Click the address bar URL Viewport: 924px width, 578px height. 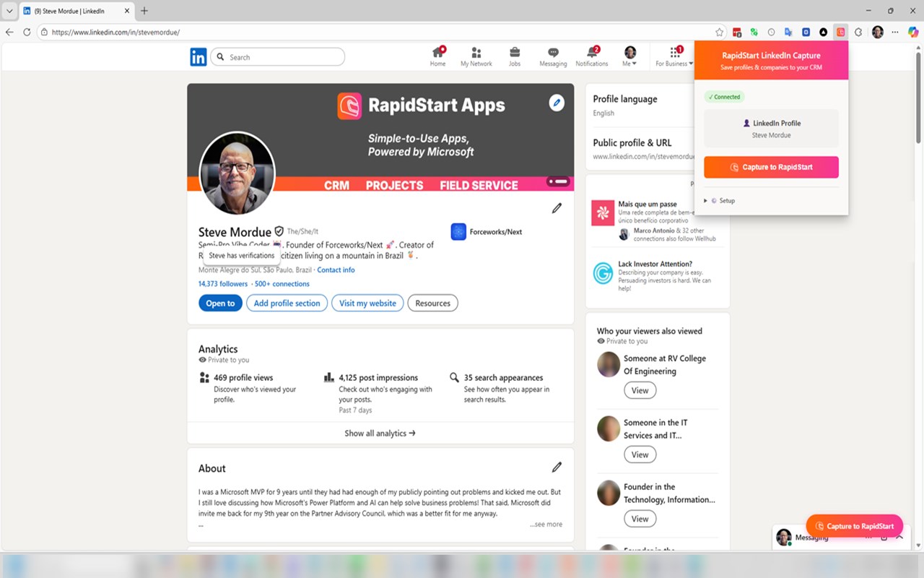[115, 32]
